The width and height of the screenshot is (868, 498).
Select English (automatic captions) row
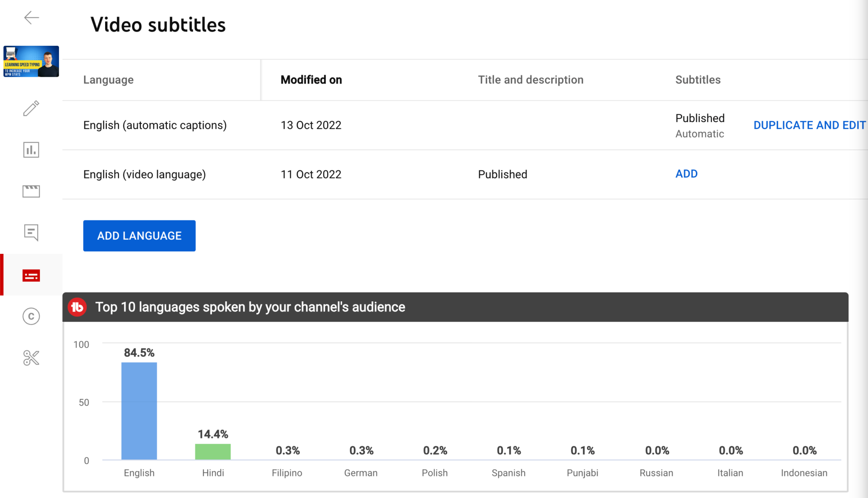click(x=155, y=125)
